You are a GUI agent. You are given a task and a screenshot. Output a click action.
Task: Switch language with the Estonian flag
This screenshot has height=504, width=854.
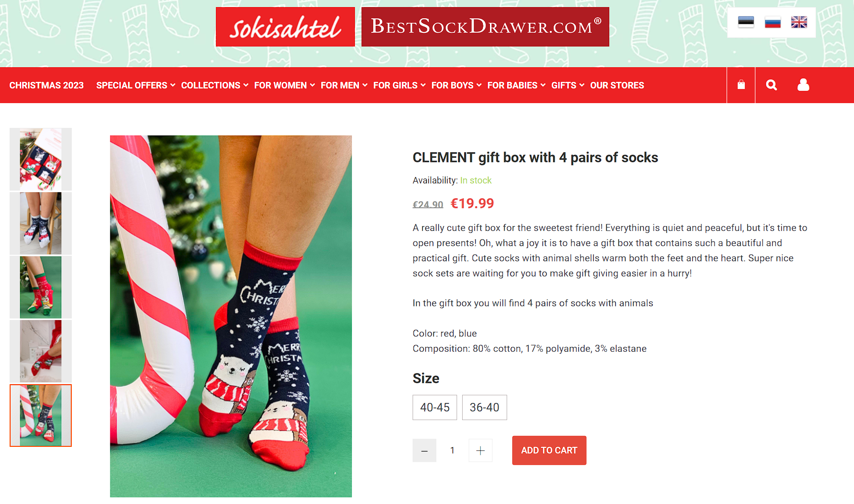point(746,22)
